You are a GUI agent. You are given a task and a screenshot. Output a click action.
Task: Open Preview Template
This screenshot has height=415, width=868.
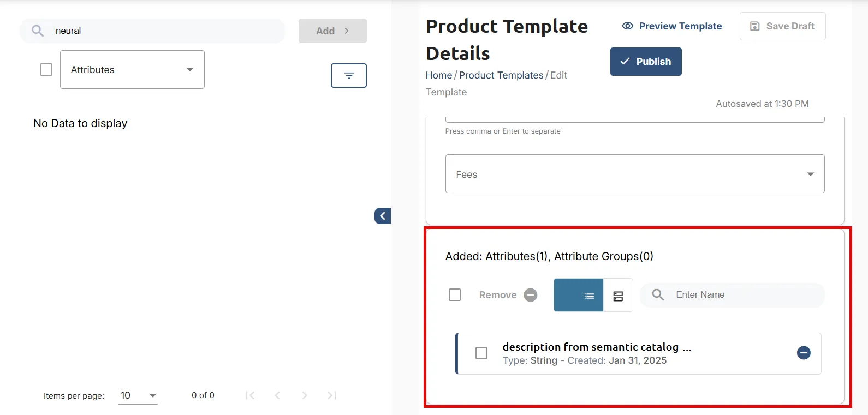click(672, 26)
